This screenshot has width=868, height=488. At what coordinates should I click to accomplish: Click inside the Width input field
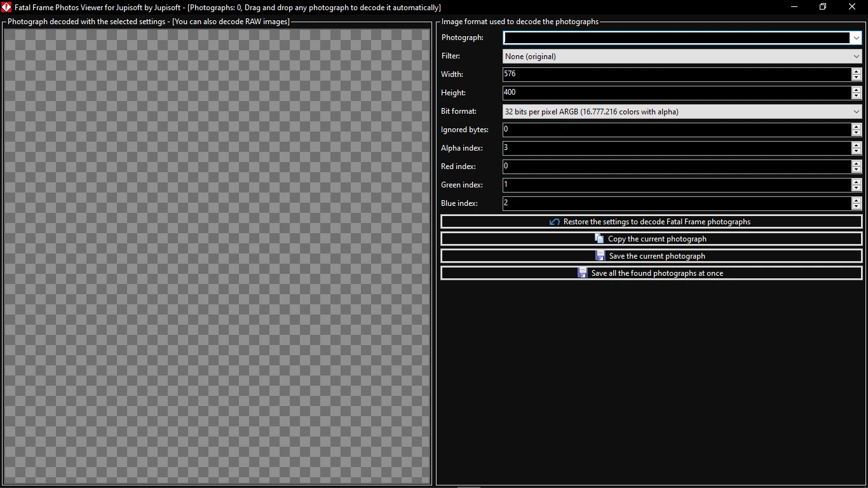click(x=635, y=74)
